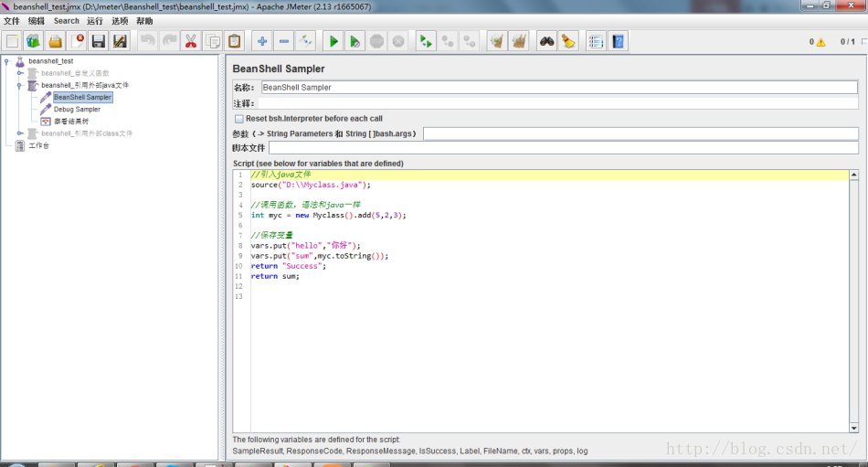This screenshot has height=467, width=868.
Task: Click the Toggle enable/disable icon
Action: [x=305, y=41]
